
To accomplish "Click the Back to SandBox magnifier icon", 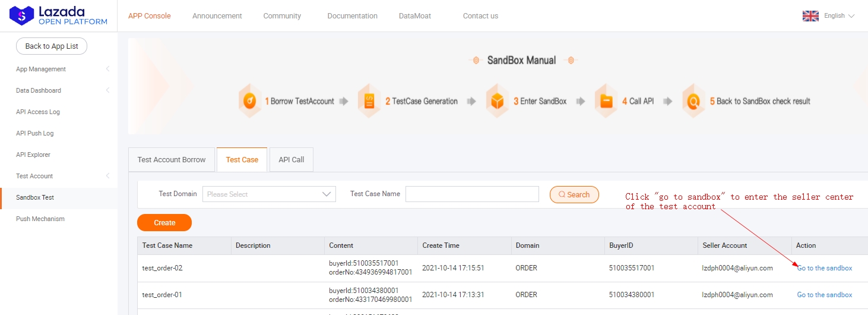I will (693, 101).
